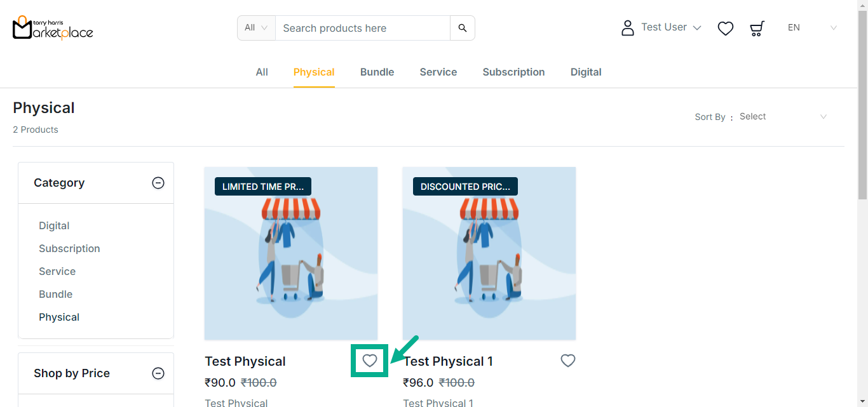Click the Search products input field

pos(362,28)
